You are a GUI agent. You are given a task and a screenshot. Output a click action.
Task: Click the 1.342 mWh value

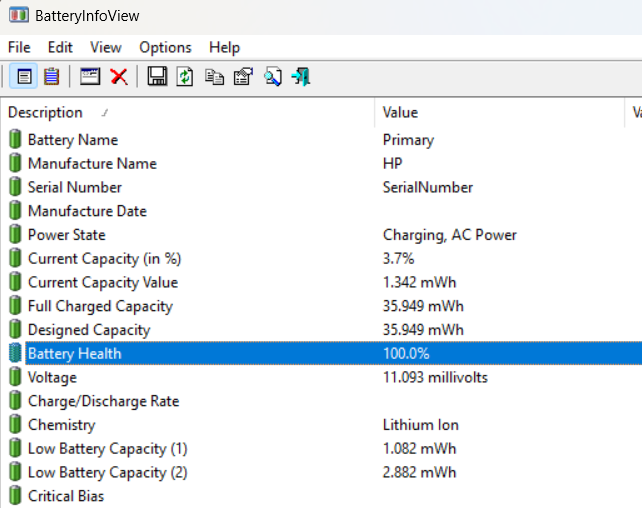click(419, 282)
